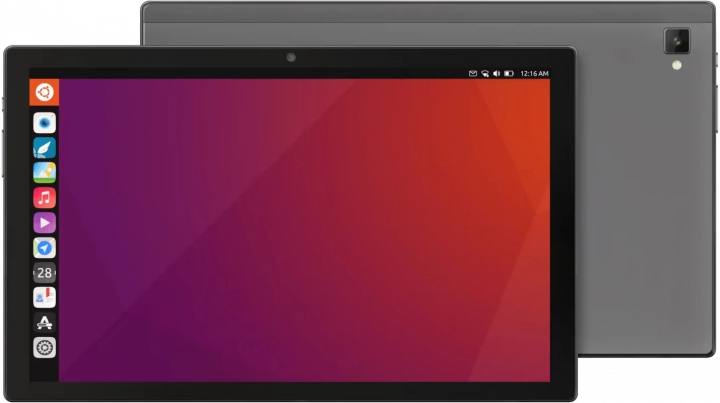Open the battery indicator
Image resolution: width=720 pixels, height=403 pixels.
[509, 73]
